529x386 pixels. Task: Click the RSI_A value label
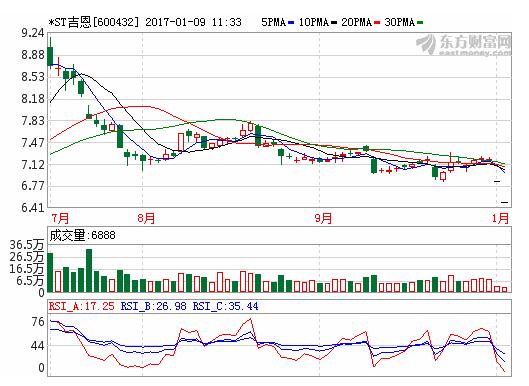click(82, 306)
